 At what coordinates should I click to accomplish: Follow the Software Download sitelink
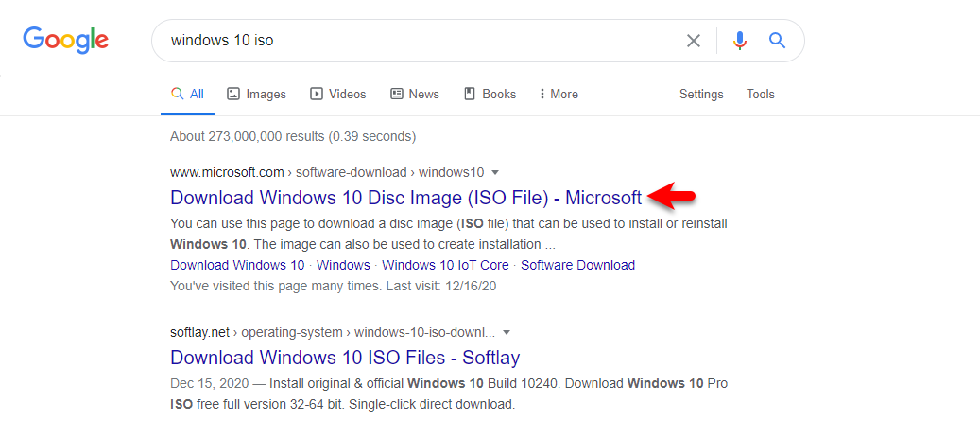(578, 265)
